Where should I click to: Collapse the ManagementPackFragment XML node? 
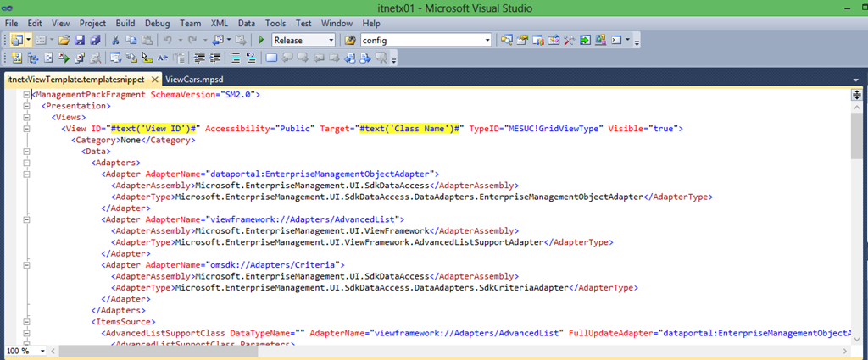pyautogui.click(x=26, y=95)
